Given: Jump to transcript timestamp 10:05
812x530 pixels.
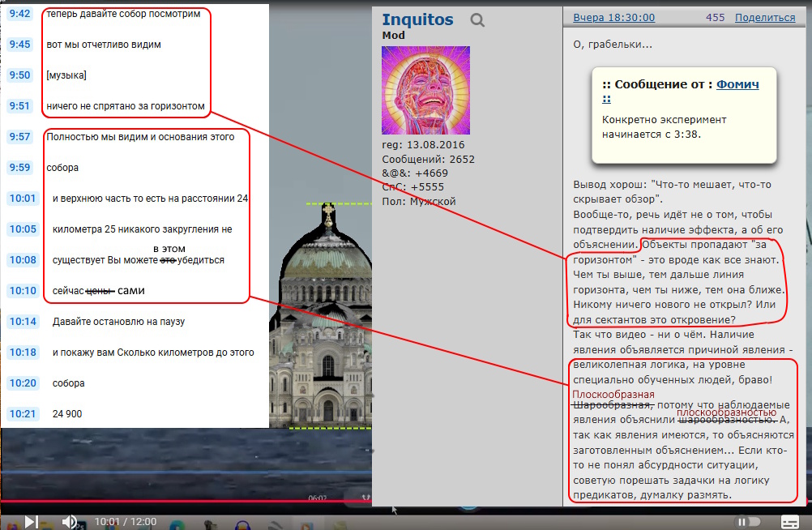Looking at the screenshot, I should point(23,229).
